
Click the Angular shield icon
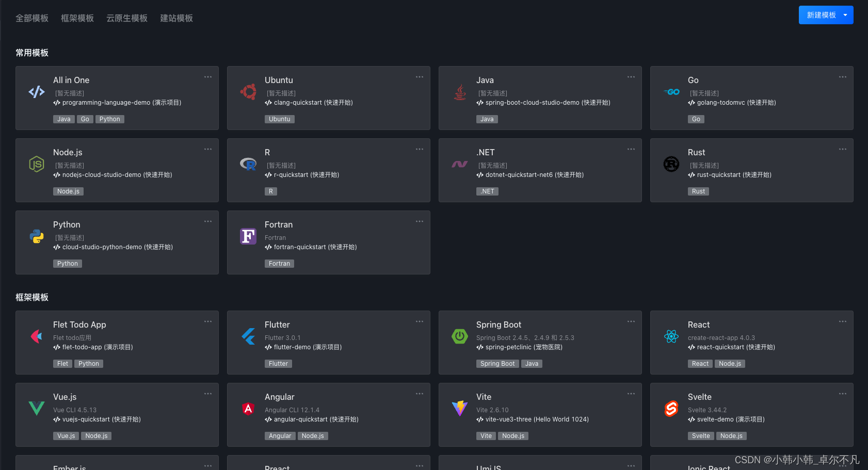point(248,409)
